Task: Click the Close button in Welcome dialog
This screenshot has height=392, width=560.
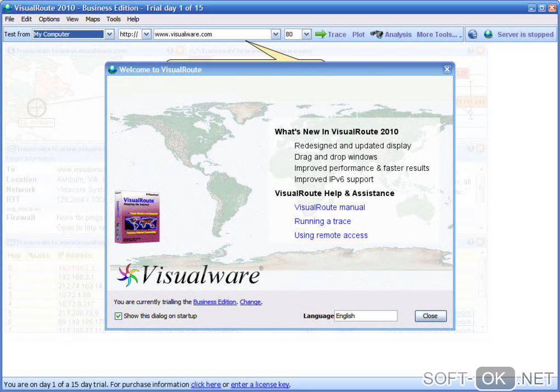Action: pyautogui.click(x=430, y=316)
